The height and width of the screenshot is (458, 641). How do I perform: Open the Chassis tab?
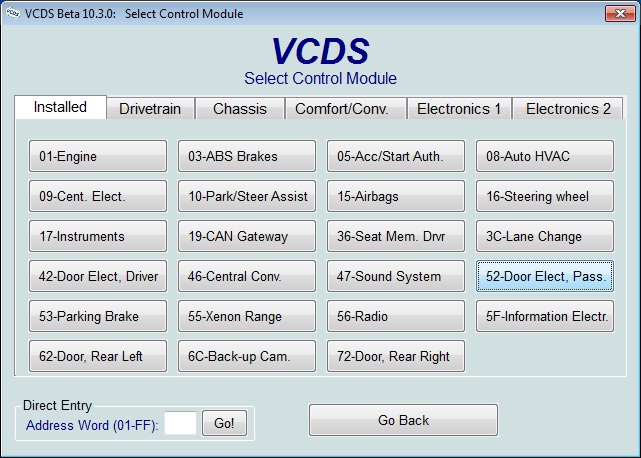tap(240, 109)
